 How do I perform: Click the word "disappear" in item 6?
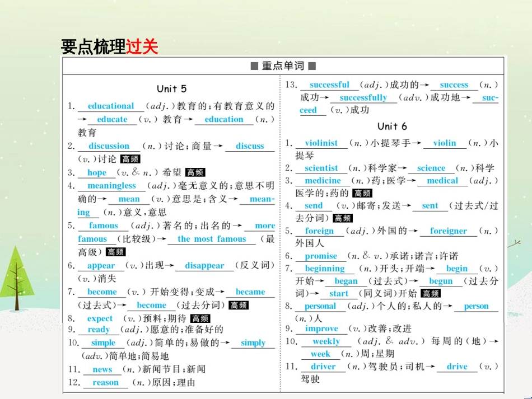click(204, 266)
